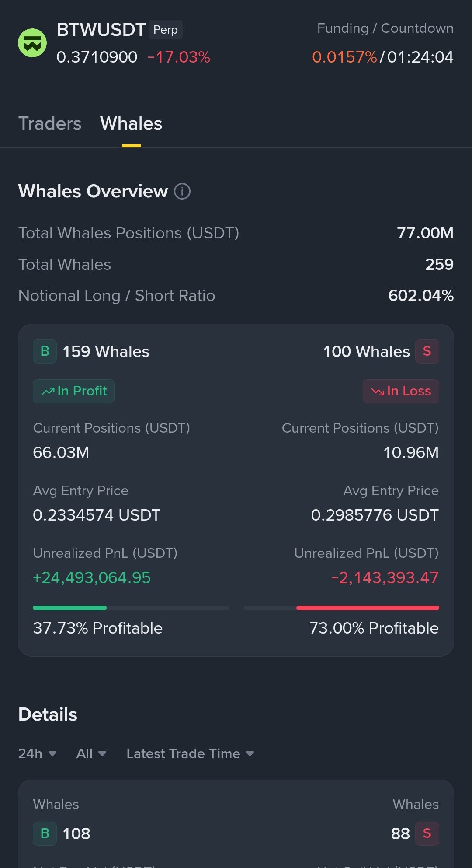The width and height of the screenshot is (472, 868).
Task: Click the green 37.73% profitable progress bar
Action: [131, 608]
